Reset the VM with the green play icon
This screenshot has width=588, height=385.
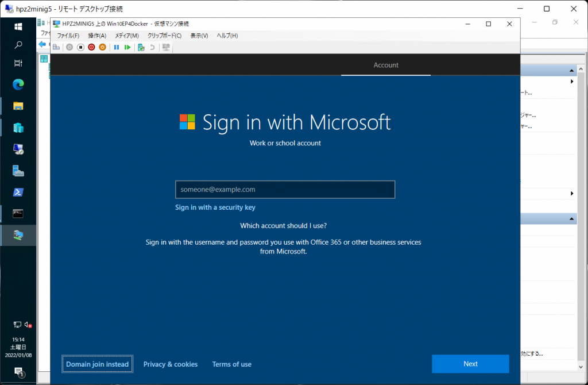(x=127, y=47)
